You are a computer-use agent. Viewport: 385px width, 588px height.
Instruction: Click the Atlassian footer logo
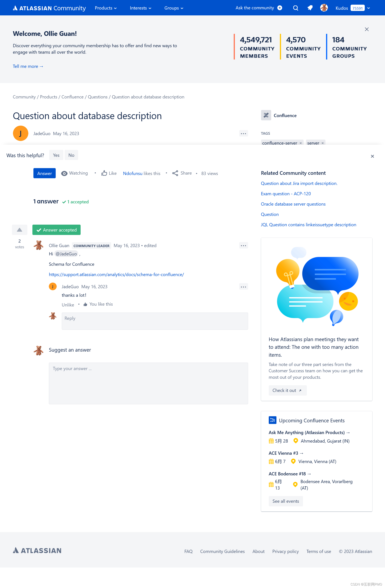click(37, 551)
